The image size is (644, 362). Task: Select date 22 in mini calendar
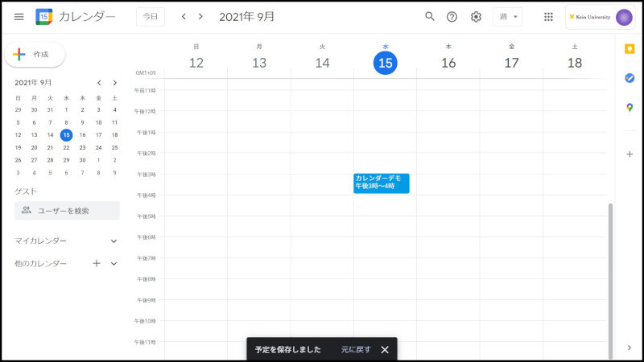point(66,147)
